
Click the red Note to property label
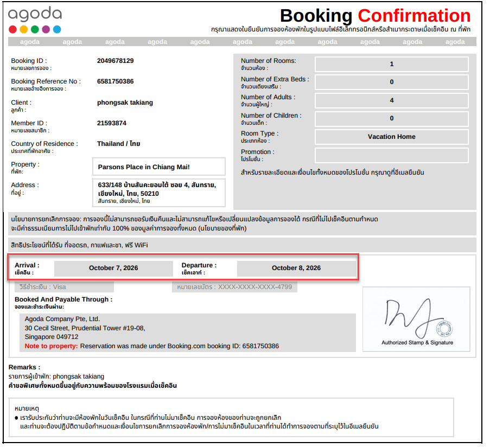tap(51, 346)
